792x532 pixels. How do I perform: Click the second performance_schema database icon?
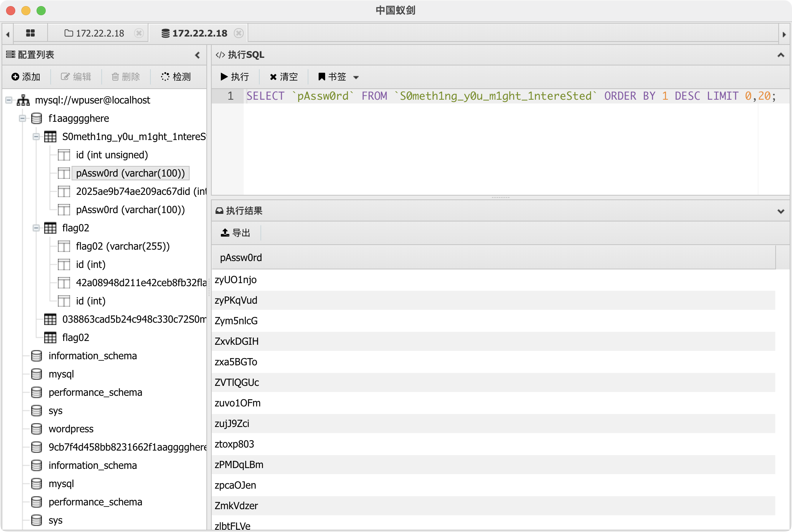pyautogui.click(x=37, y=502)
